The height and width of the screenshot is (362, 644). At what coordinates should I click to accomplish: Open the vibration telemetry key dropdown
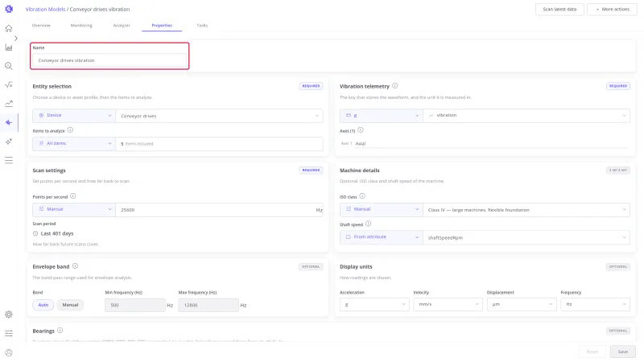point(526,115)
